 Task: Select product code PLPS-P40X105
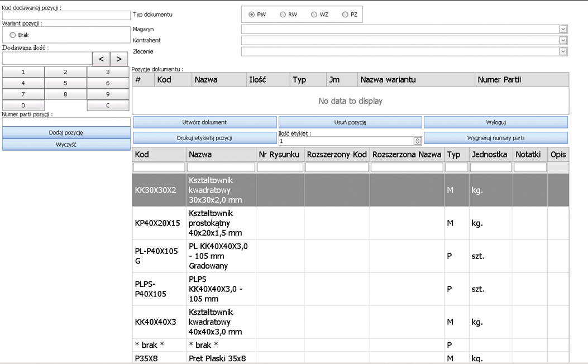[x=151, y=289]
